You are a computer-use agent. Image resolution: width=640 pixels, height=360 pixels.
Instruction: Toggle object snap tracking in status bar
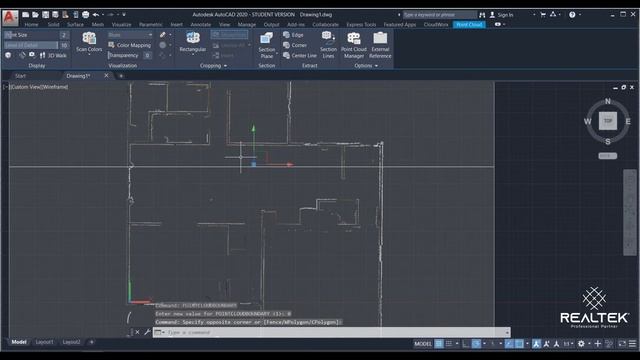(509, 344)
